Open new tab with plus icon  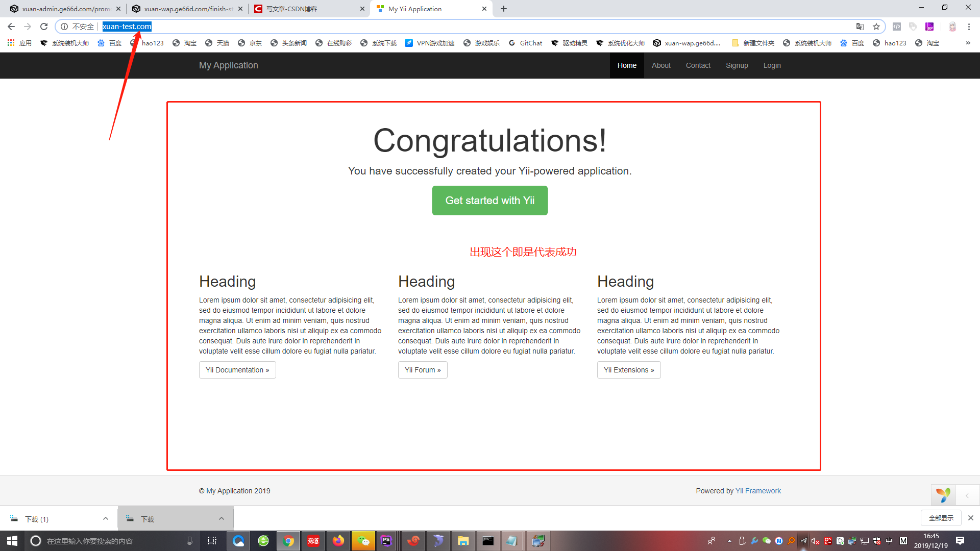pyautogui.click(x=504, y=9)
